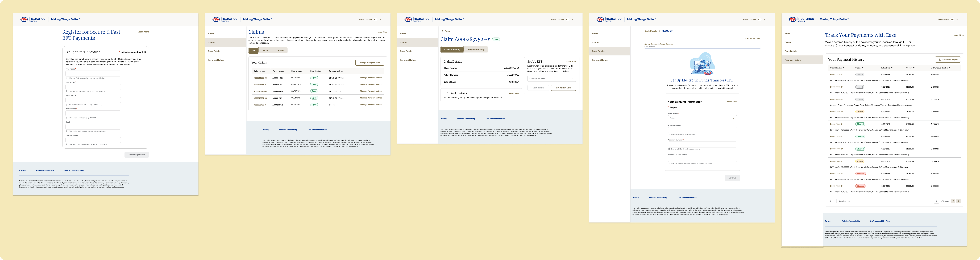Click the back arrow on the Claim A000283752-01 page
The height and width of the screenshot is (260, 980).
point(442,31)
